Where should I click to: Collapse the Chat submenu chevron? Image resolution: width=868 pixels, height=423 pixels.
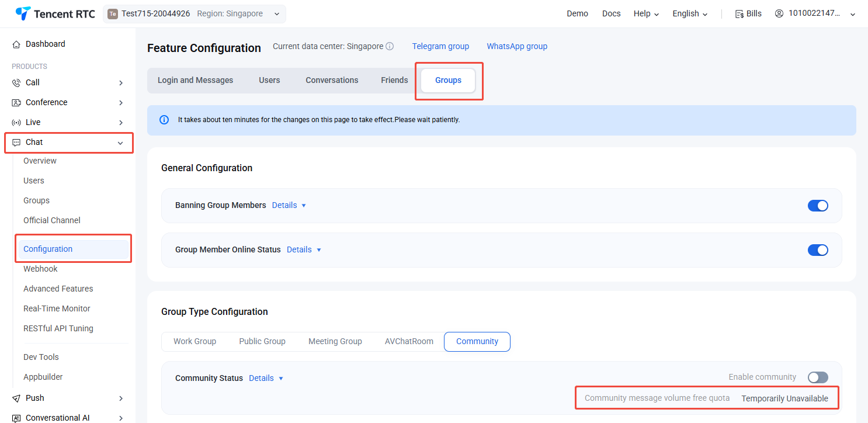(x=120, y=143)
